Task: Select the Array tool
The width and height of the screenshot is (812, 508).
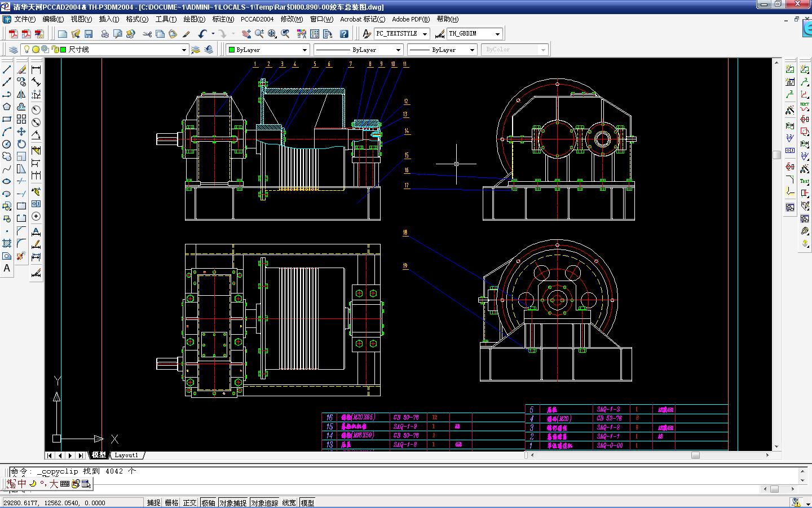Action: click(x=21, y=119)
